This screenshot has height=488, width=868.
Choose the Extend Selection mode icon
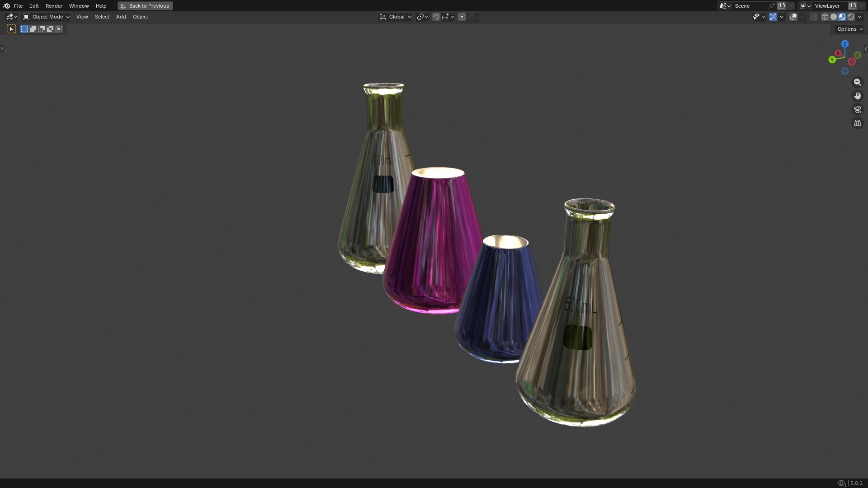pos(33,29)
